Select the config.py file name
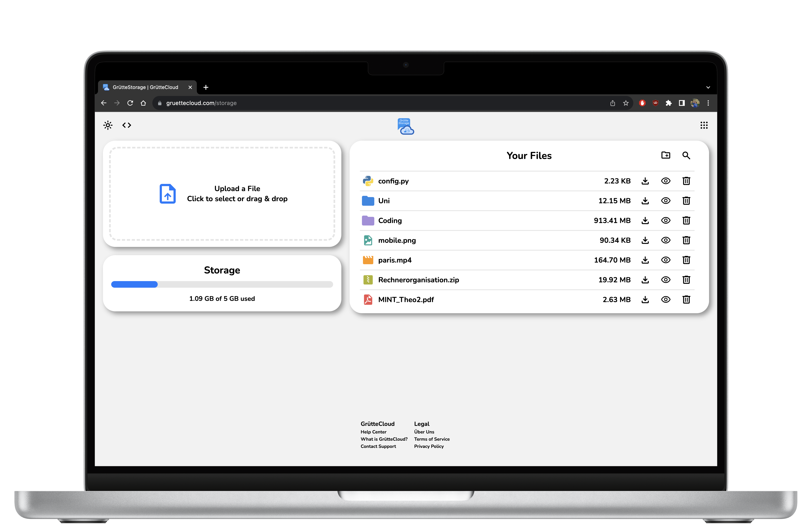The width and height of the screenshot is (812, 528). (x=393, y=181)
